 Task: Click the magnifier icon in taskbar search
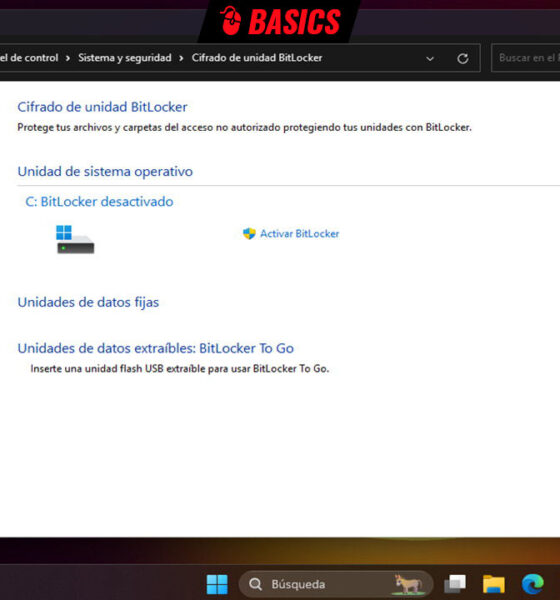click(x=255, y=584)
